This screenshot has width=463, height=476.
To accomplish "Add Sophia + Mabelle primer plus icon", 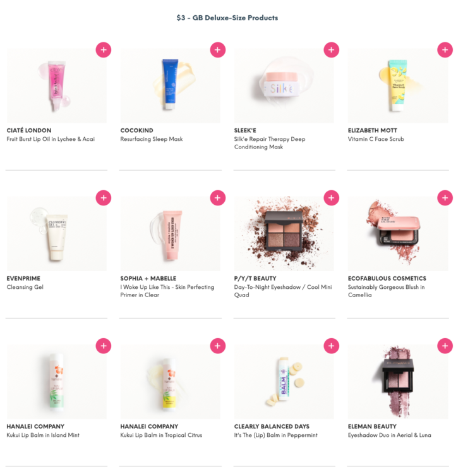I will pos(217,198).
